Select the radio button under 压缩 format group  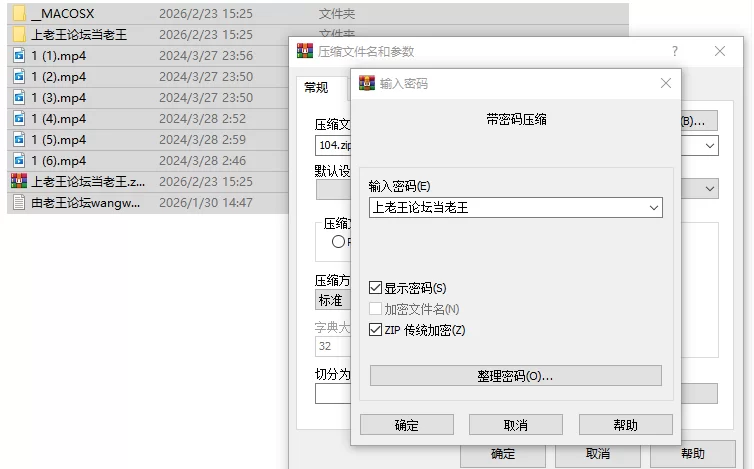(x=338, y=241)
